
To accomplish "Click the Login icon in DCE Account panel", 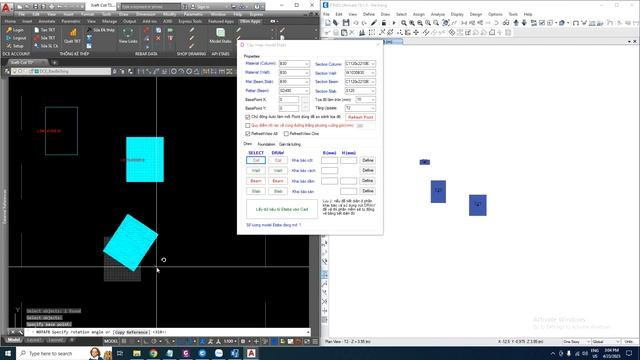I will (9, 30).
